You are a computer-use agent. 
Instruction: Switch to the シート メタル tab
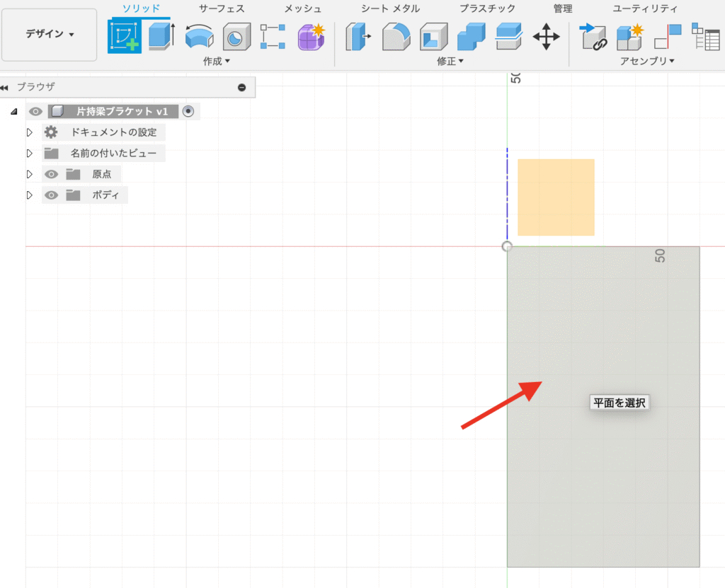(390, 8)
